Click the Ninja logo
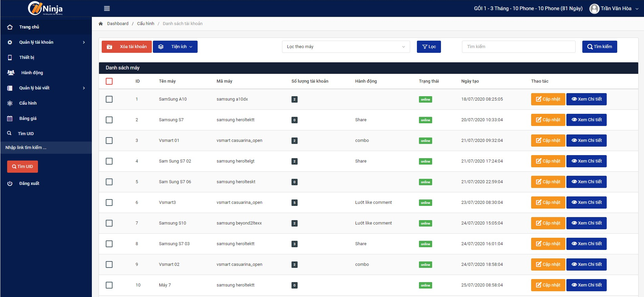644x297 pixels. click(45, 8)
